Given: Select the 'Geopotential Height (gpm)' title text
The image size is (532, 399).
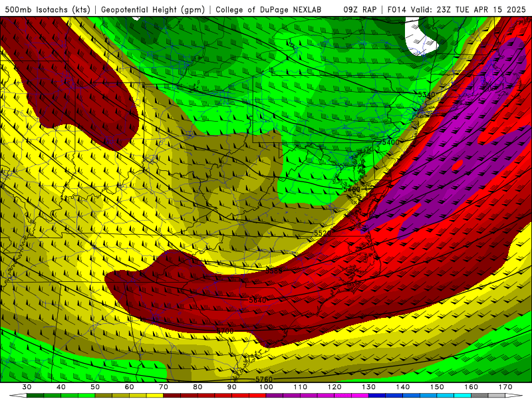Looking at the screenshot, I should (x=153, y=9).
